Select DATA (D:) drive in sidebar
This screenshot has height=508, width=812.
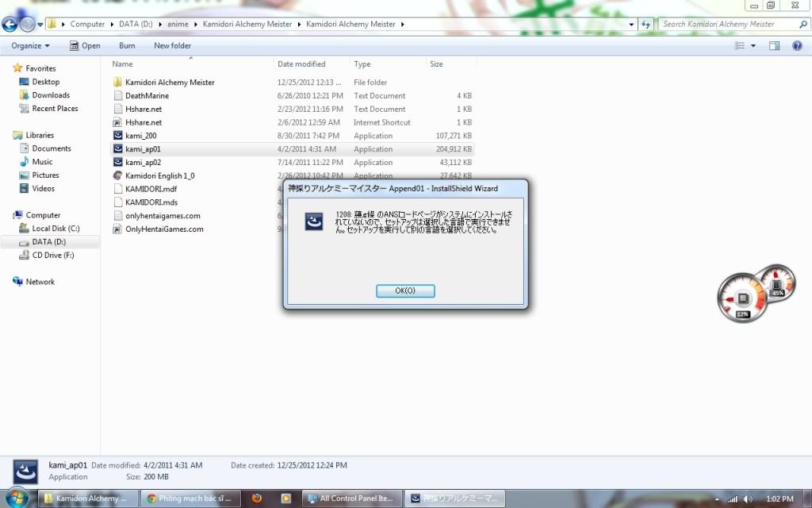point(48,242)
